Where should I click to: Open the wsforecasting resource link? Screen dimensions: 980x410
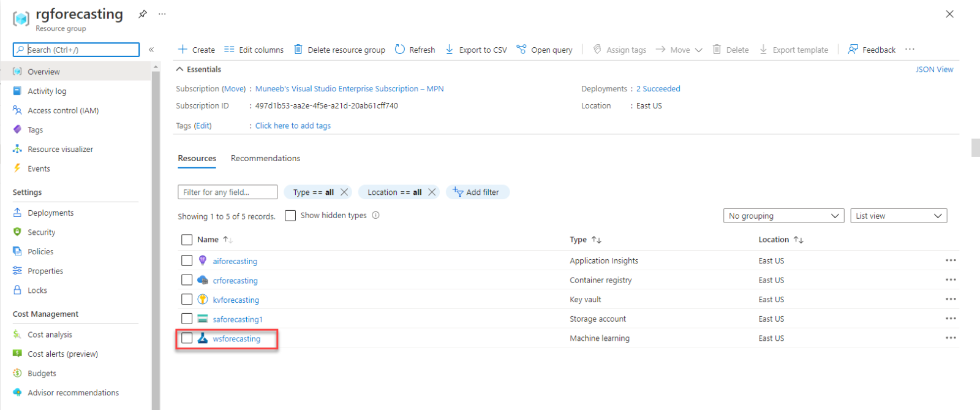click(236, 339)
